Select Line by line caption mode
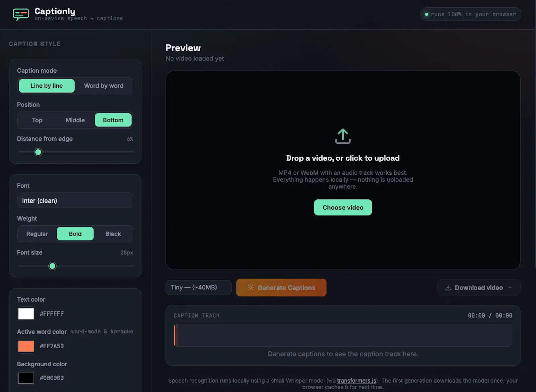 (47, 86)
